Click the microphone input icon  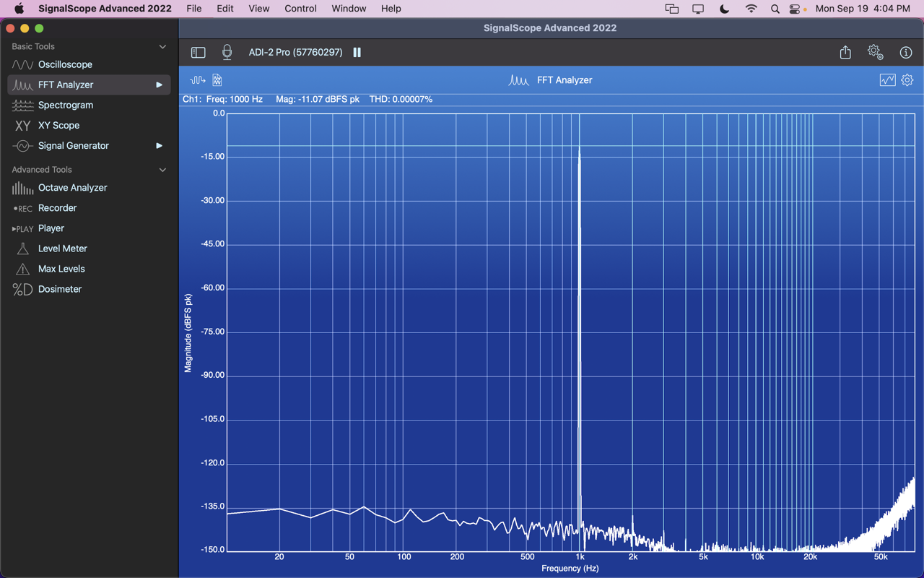227,52
